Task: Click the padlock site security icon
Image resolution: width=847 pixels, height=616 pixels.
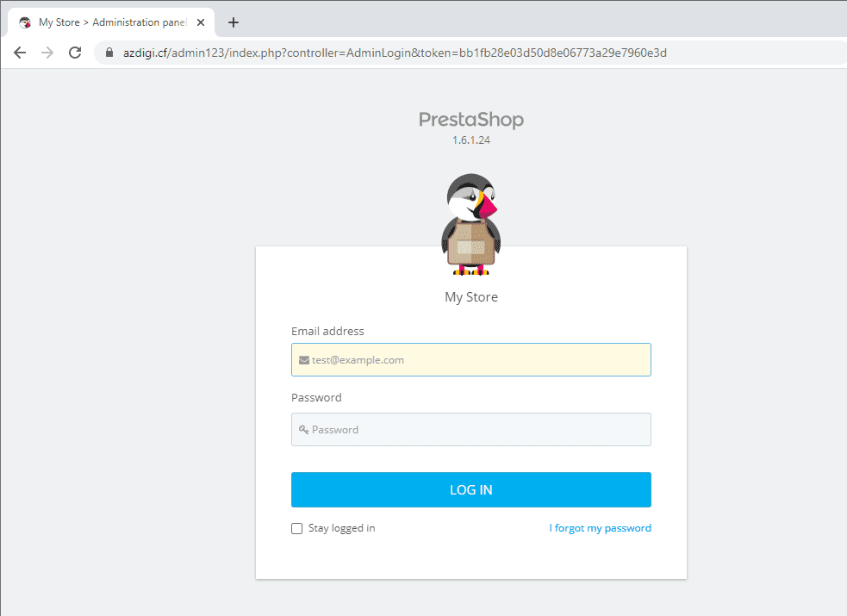Action: [x=109, y=53]
